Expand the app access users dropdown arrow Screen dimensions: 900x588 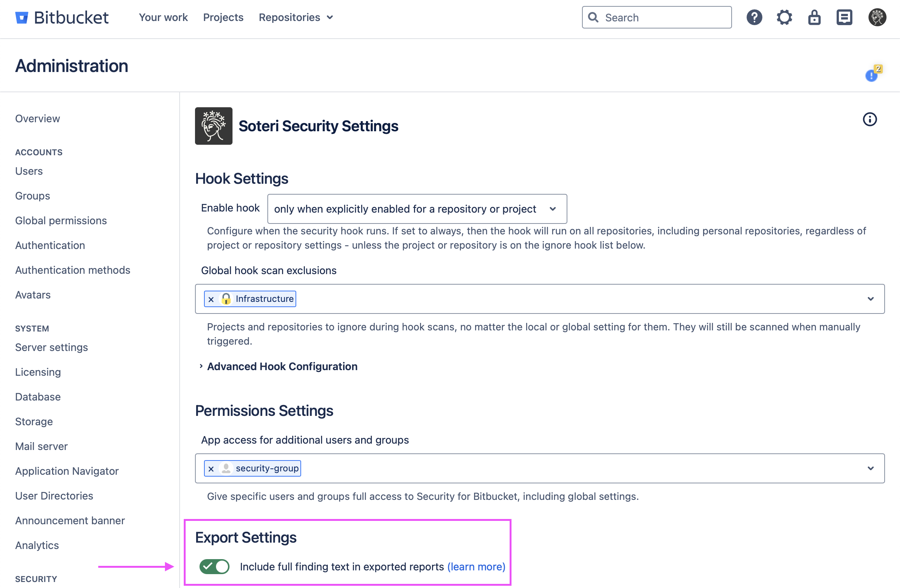click(x=870, y=468)
